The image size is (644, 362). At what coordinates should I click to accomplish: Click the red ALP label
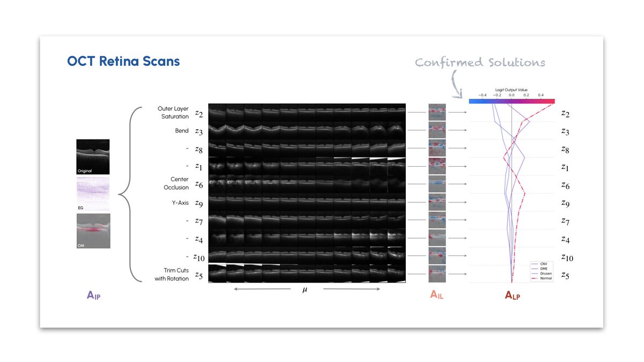513,294
